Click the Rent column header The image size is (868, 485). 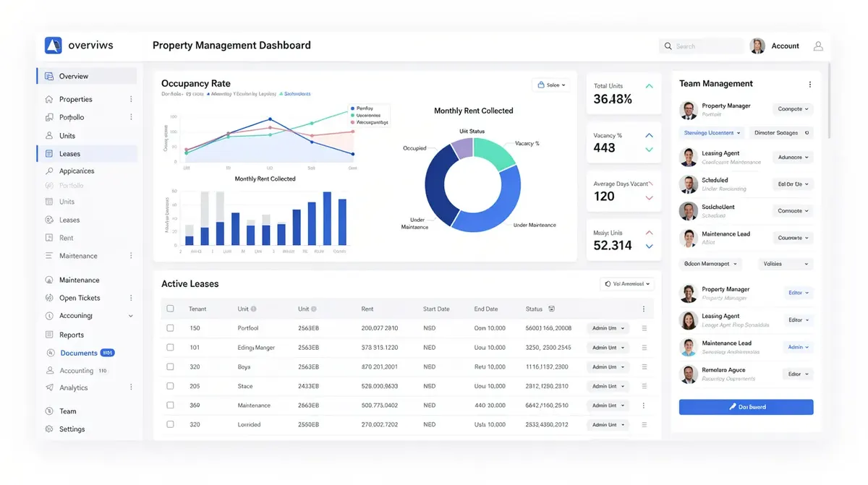click(367, 309)
